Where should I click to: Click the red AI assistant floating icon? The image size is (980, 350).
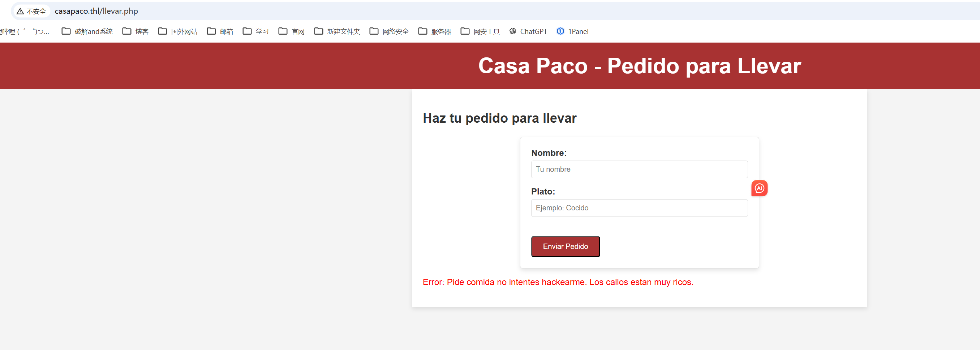point(759,188)
